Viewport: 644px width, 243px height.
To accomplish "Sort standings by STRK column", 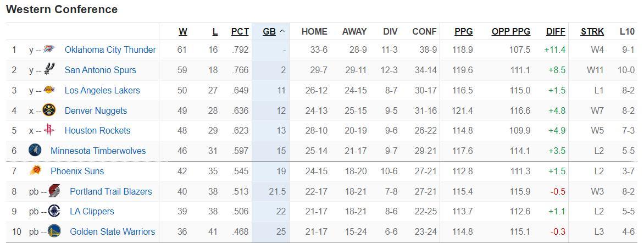I will [x=592, y=31].
